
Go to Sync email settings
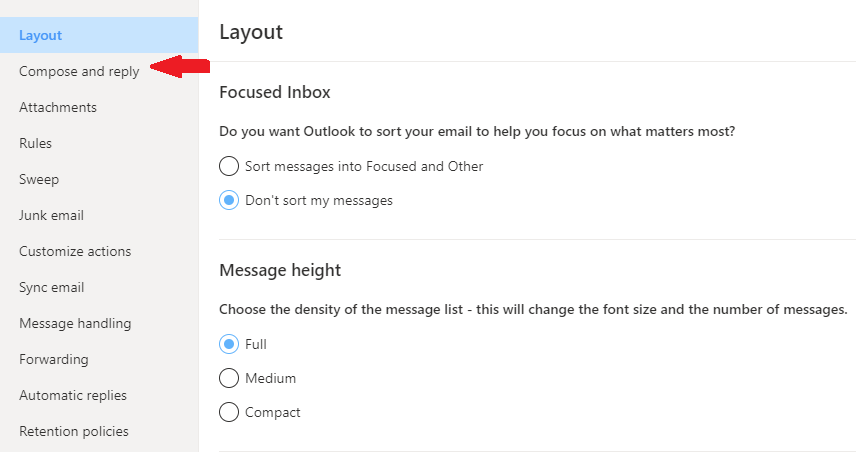(51, 288)
